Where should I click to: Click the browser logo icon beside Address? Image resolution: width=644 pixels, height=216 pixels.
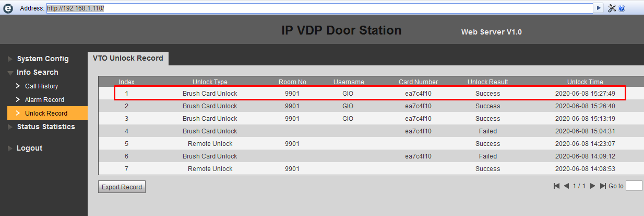tap(8, 8)
